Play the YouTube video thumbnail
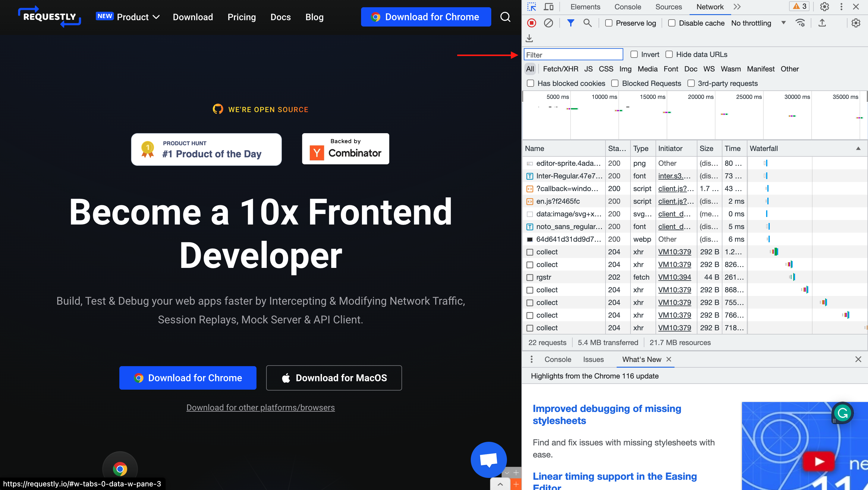 pos(819,461)
